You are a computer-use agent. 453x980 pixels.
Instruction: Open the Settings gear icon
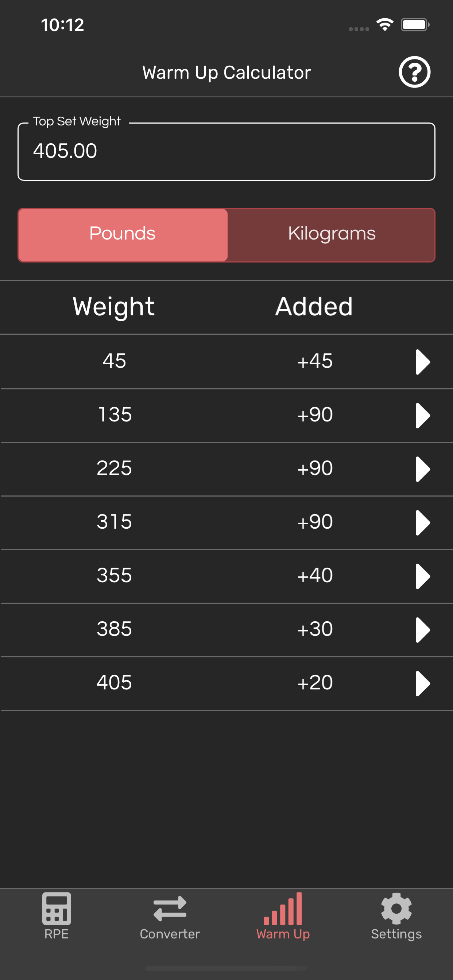(396, 909)
